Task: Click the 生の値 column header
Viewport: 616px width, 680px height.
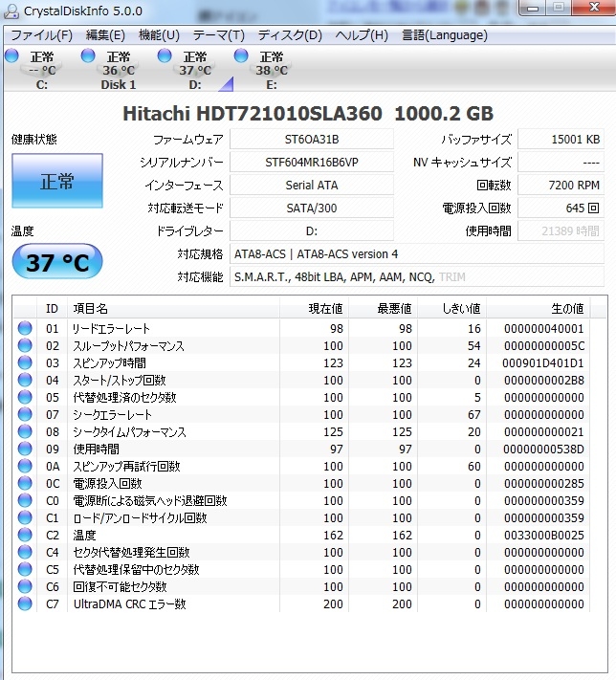Action: click(x=538, y=309)
